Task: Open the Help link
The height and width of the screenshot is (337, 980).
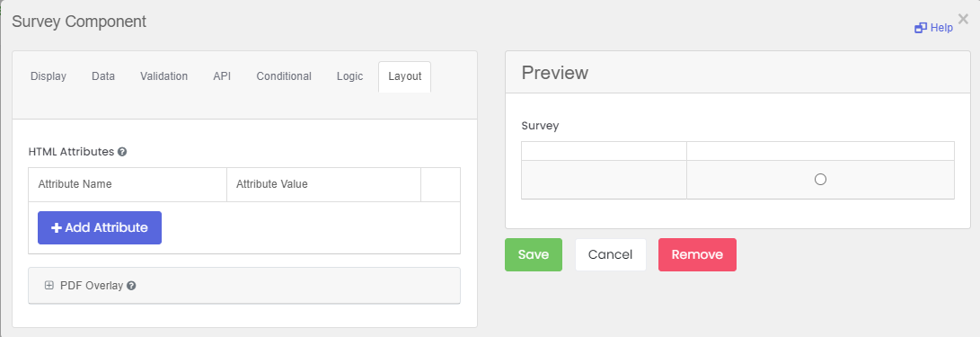Action: pyautogui.click(x=934, y=28)
